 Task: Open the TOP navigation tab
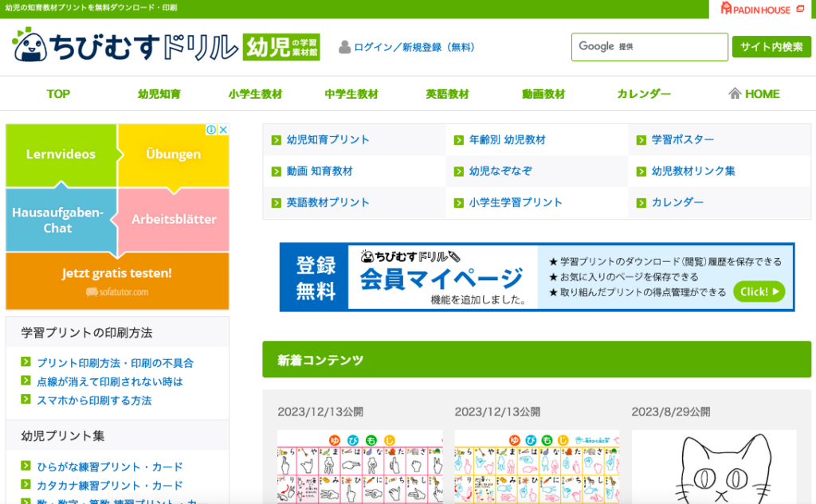pos(58,94)
